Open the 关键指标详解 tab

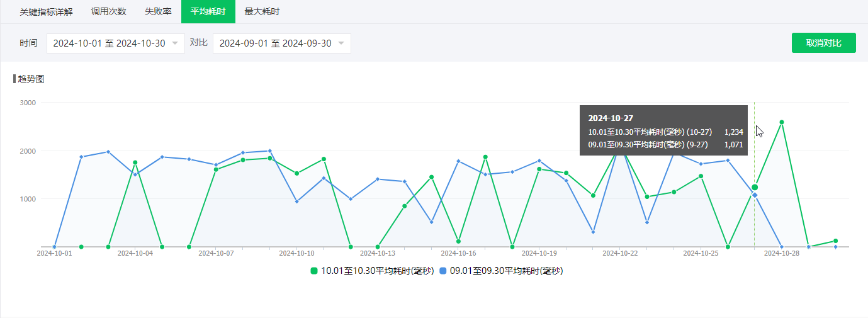[x=46, y=11]
